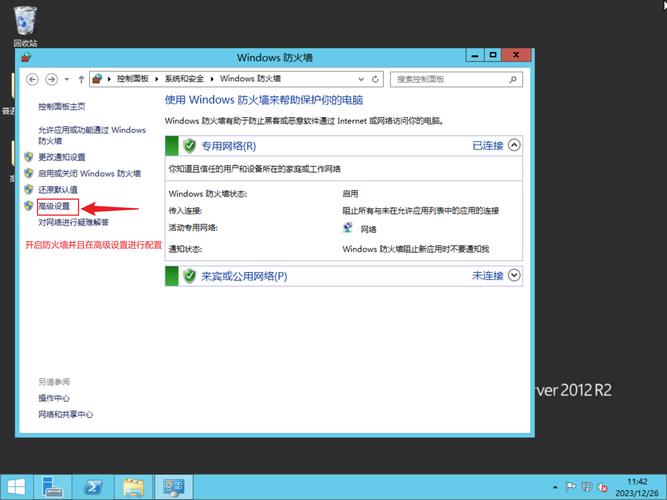
Task: Click the 传入连接 label
Action: (185, 211)
